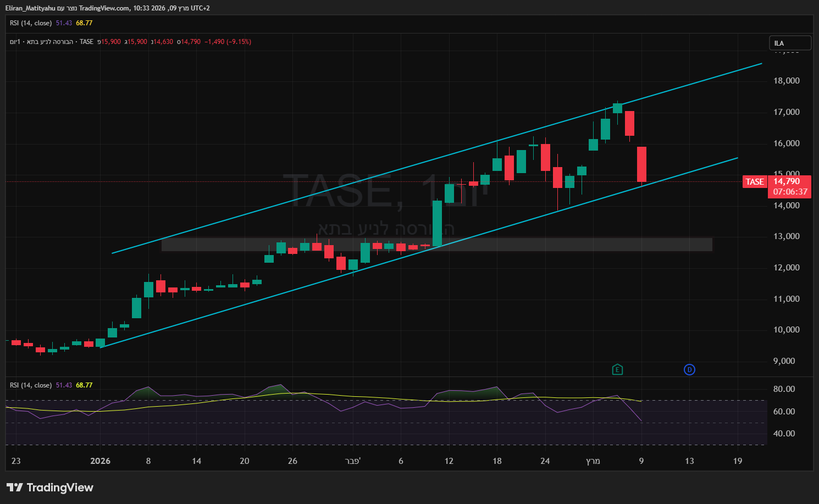Click the 14,000 price axis label
This screenshot has width=819, height=504.
pyautogui.click(x=787, y=206)
